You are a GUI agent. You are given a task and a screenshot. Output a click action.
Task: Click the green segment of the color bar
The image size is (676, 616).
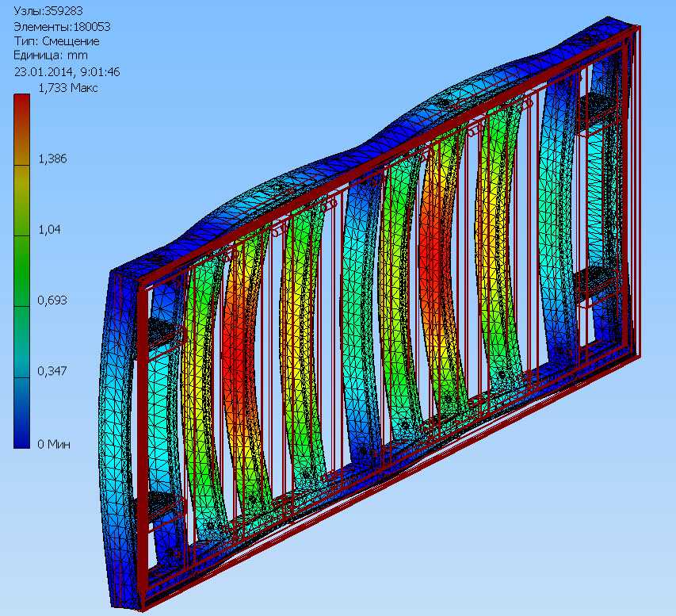(21, 271)
